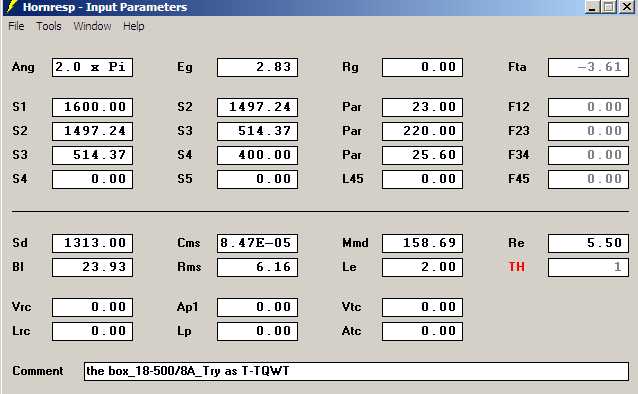
Task: Close the Hornresp Input Parameters window
Action: pyautogui.click(x=627, y=7)
